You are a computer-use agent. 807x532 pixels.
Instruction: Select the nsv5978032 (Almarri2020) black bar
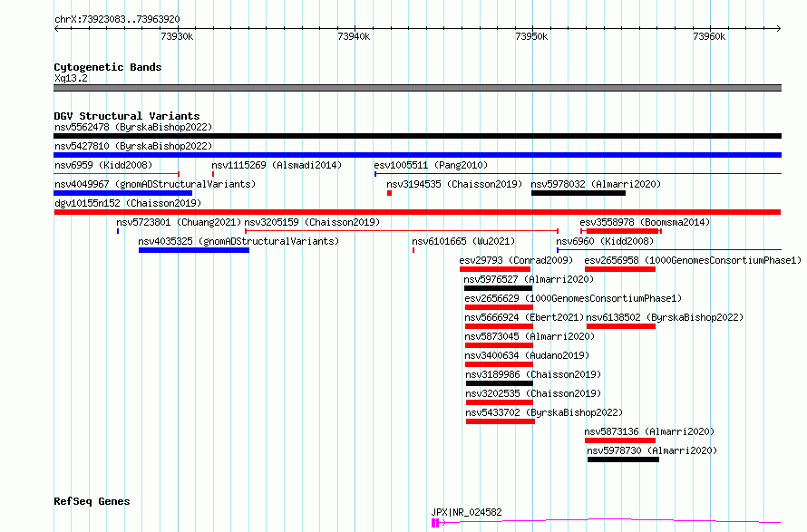point(579,193)
